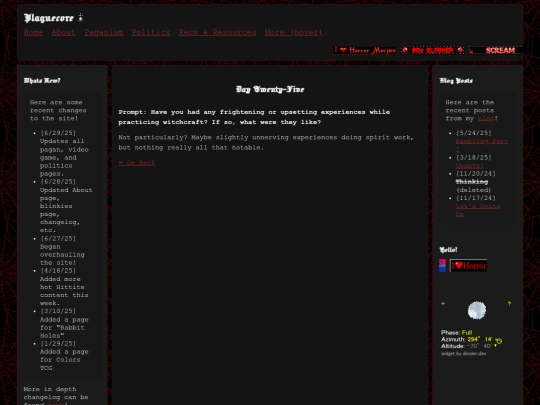Open the Politics section
The height and width of the screenshot is (405, 540).
(151, 32)
